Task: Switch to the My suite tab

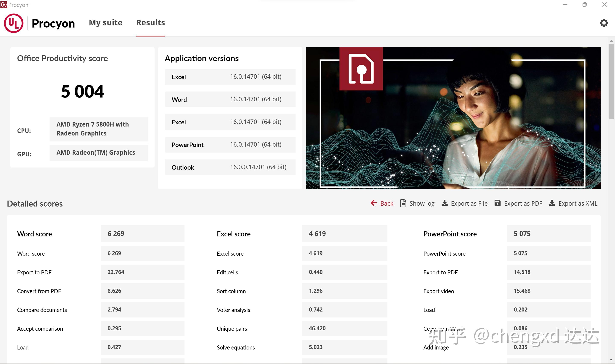Action: pyautogui.click(x=105, y=23)
